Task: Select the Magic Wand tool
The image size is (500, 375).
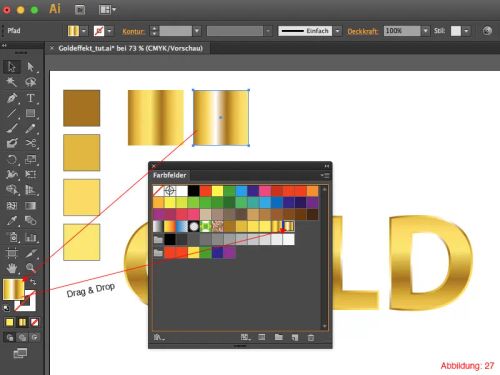Action: click(12, 82)
